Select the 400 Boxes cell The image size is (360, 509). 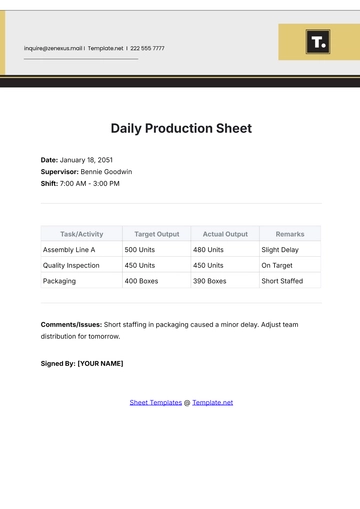(x=157, y=281)
